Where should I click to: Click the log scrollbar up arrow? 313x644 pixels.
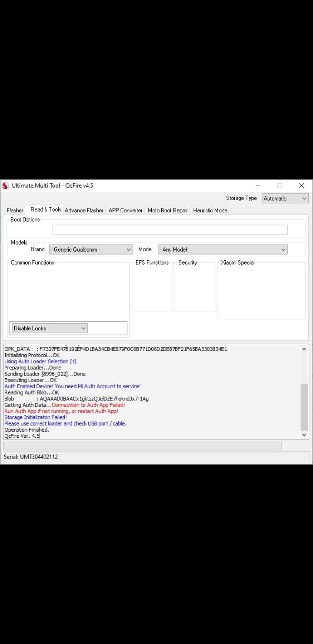(304, 349)
